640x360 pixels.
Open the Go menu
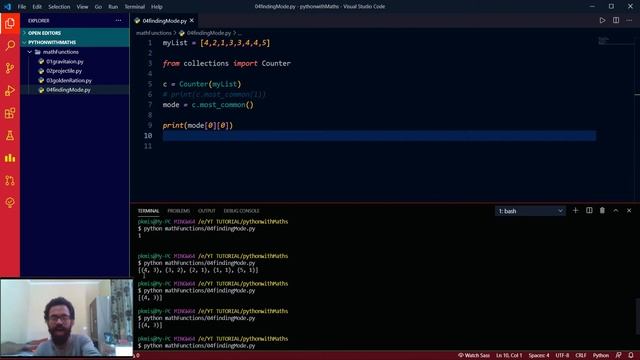(x=98, y=7)
